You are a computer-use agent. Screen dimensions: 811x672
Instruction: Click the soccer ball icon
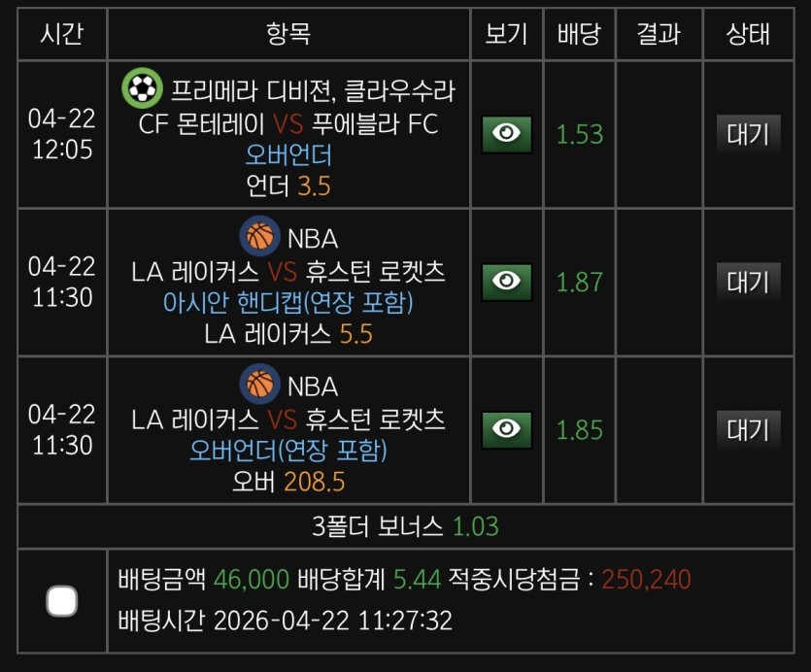click(142, 89)
